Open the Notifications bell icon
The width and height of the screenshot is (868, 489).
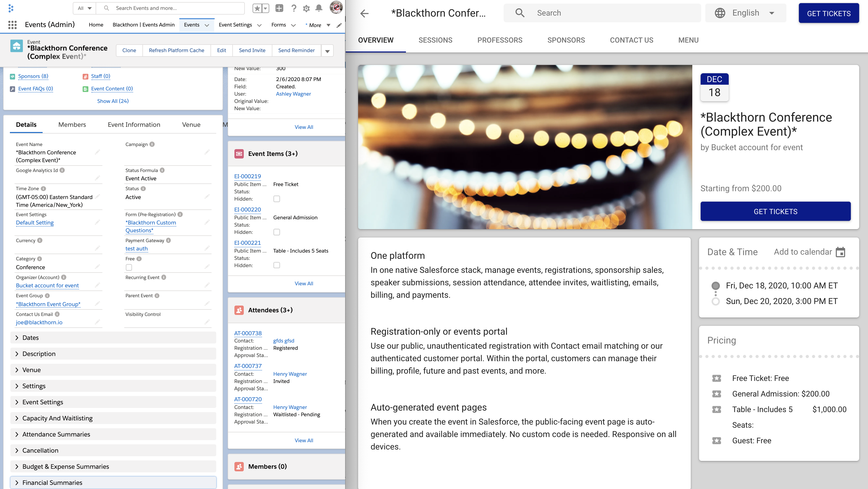pyautogui.click(x=319, y=8)
